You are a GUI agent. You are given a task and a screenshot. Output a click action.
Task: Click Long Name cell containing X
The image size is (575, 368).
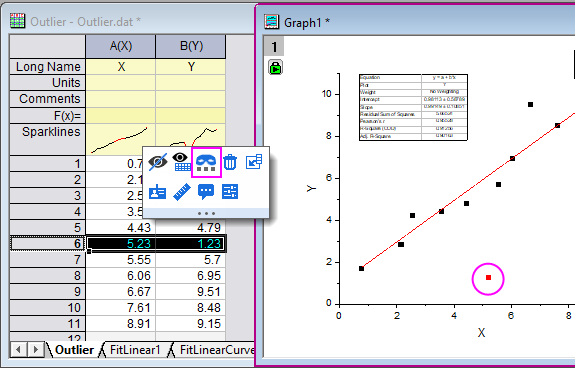[x=121, y=67]
